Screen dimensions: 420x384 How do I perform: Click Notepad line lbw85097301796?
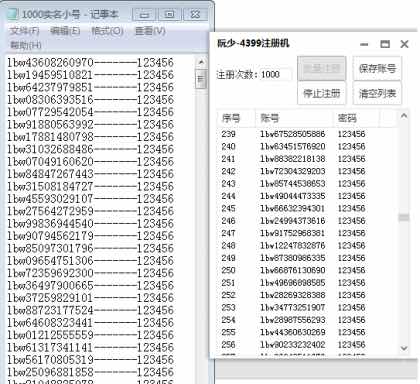91,248
